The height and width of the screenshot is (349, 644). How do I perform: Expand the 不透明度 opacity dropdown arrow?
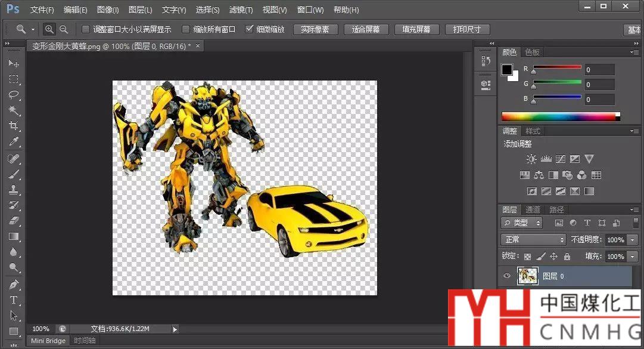632,240
